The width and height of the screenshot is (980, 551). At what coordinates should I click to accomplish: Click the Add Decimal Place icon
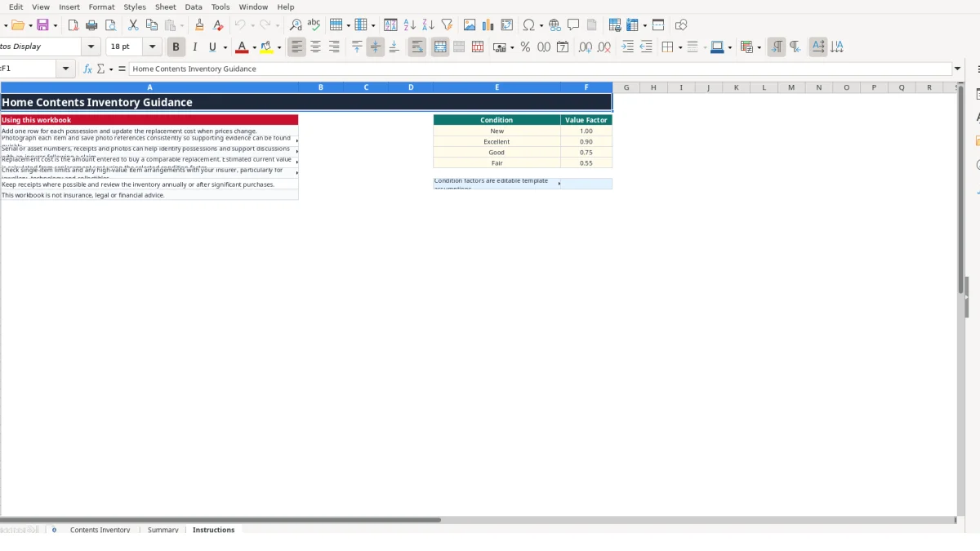coord(586,47)
